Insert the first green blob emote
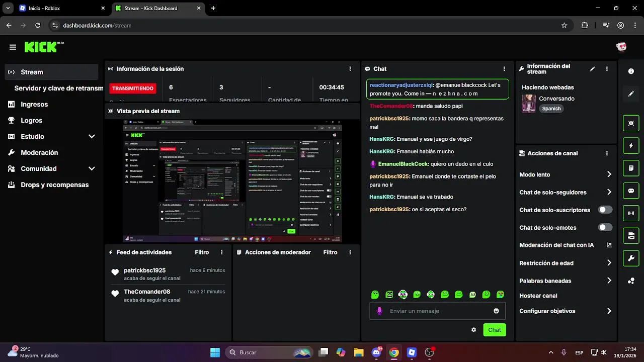 (375, 295)
